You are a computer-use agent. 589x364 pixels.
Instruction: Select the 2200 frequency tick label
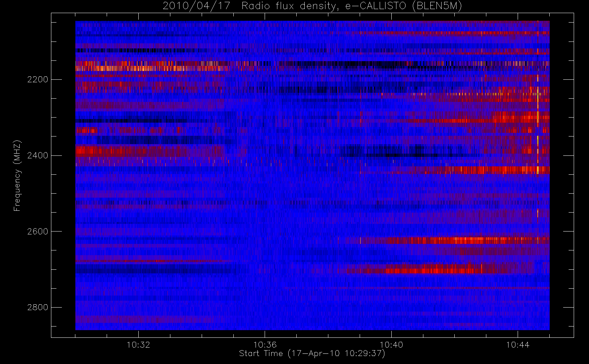point(37,79)
